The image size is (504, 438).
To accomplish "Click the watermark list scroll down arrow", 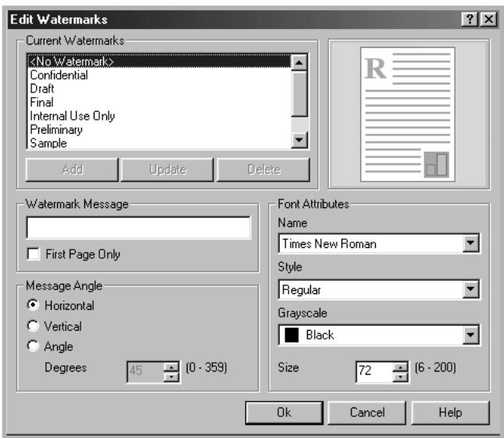I will [x=299, y=140].
